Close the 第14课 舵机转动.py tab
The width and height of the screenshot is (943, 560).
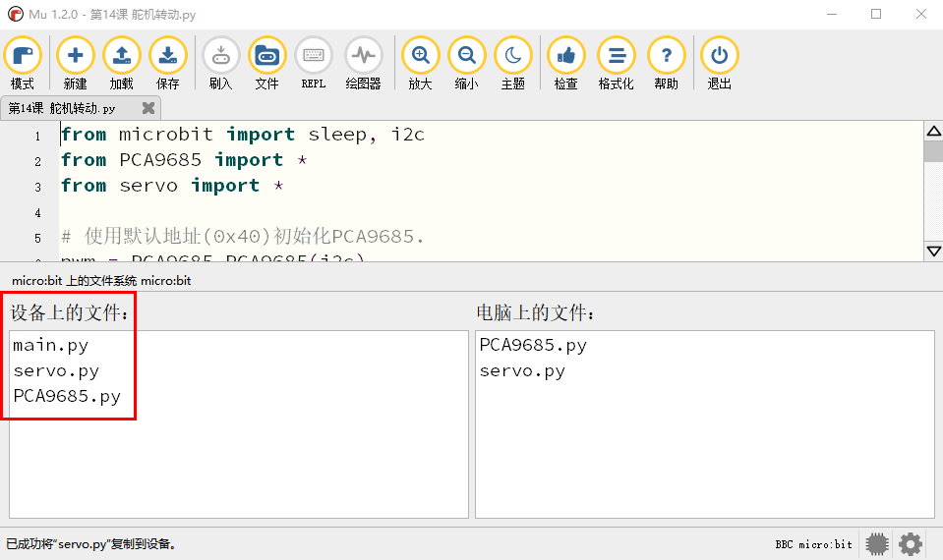[147, 108]
